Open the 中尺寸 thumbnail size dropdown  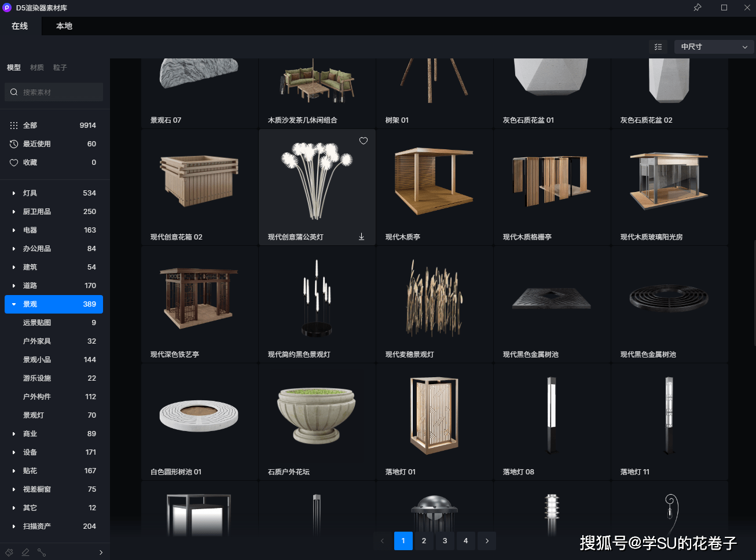coord(714,47)
